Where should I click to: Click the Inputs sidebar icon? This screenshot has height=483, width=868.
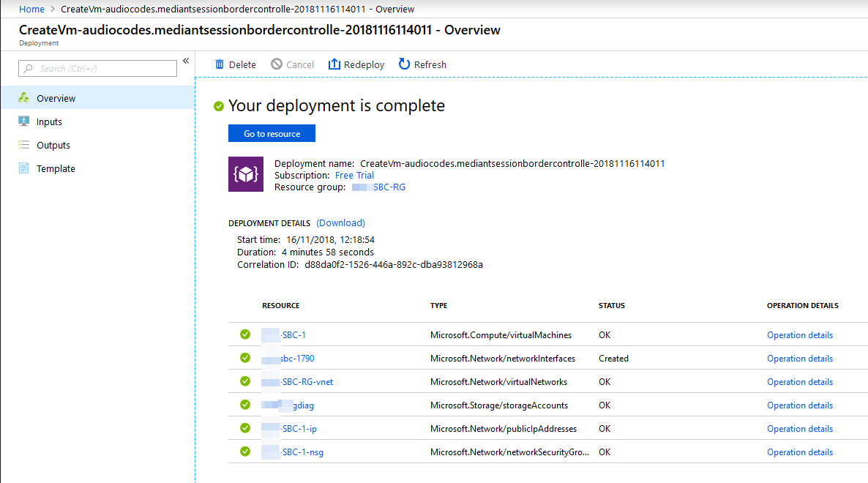[x=24, y=121]
